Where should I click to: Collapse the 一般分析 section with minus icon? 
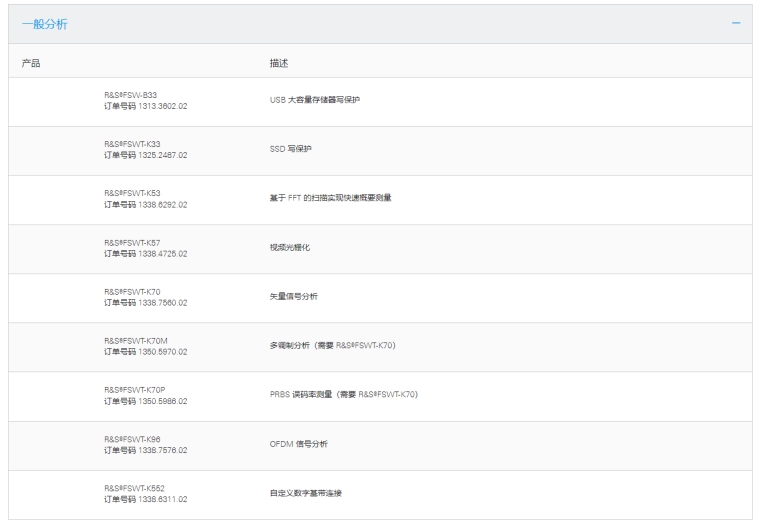click(736, 23)
